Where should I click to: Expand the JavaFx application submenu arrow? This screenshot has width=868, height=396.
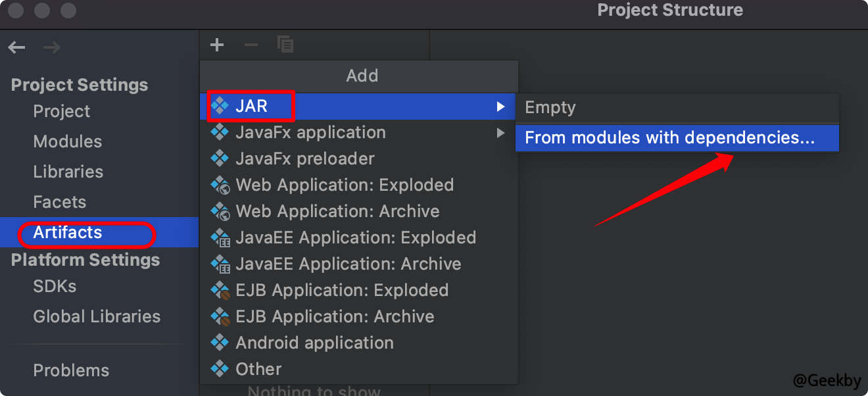(501, 133)
